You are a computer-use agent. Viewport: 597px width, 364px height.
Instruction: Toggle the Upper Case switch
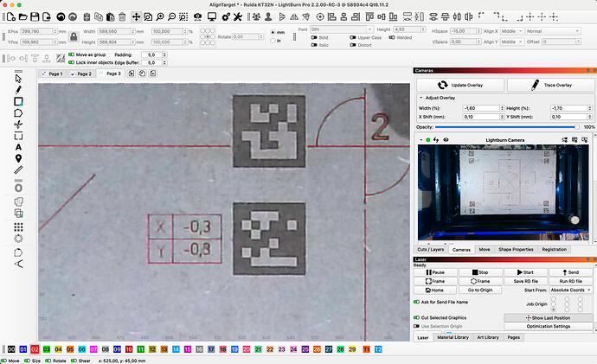353,38
